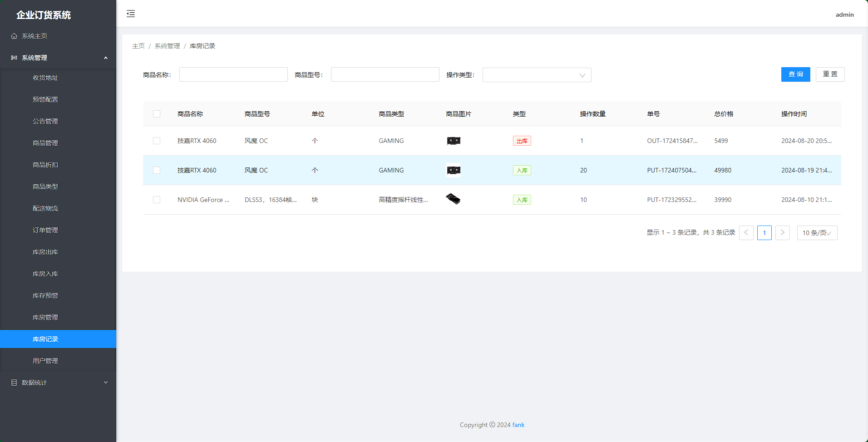This screenshot has width=868, height=442.
Task: Click the 入库 tag in the NVIDIA row
Action: point(522,200)
